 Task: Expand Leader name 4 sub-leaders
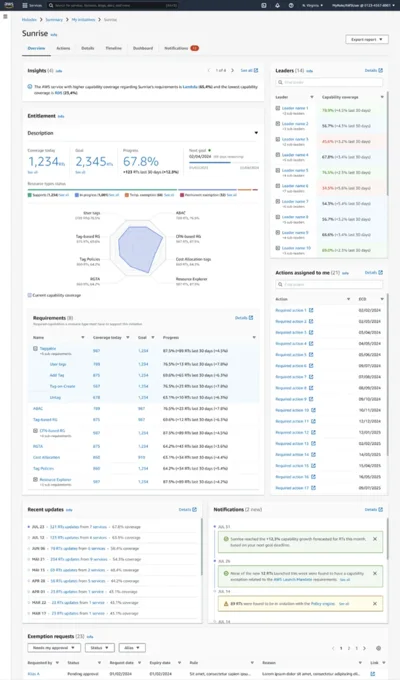pyautogui.click(x=278, y=155)
